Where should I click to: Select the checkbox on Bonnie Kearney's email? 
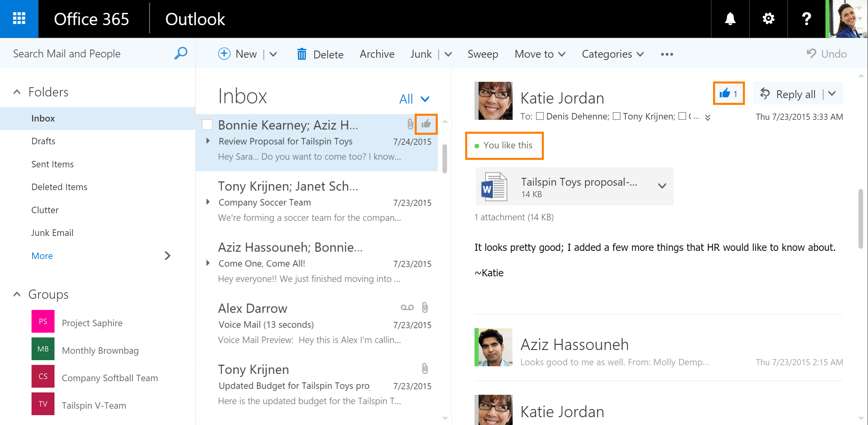click(x=207, y=125)
